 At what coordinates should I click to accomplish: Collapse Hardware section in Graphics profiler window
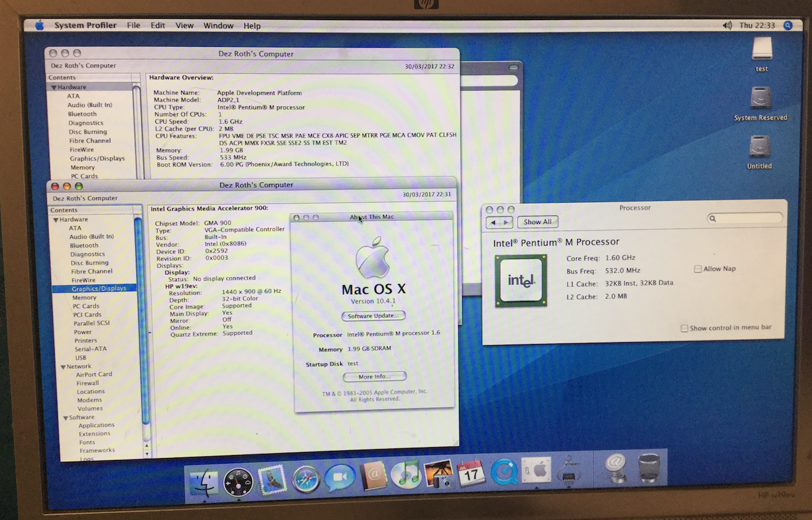pos(56,220)
